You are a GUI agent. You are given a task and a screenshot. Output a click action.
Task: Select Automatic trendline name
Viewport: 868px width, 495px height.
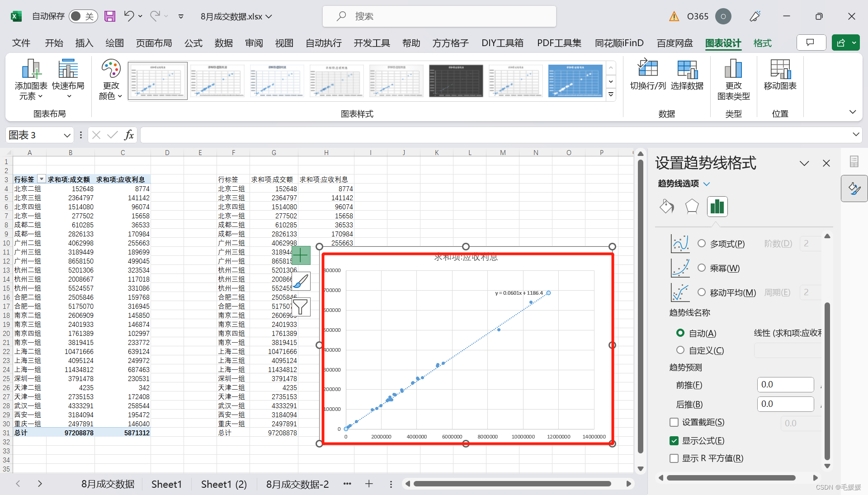click(x=680, y=333)
